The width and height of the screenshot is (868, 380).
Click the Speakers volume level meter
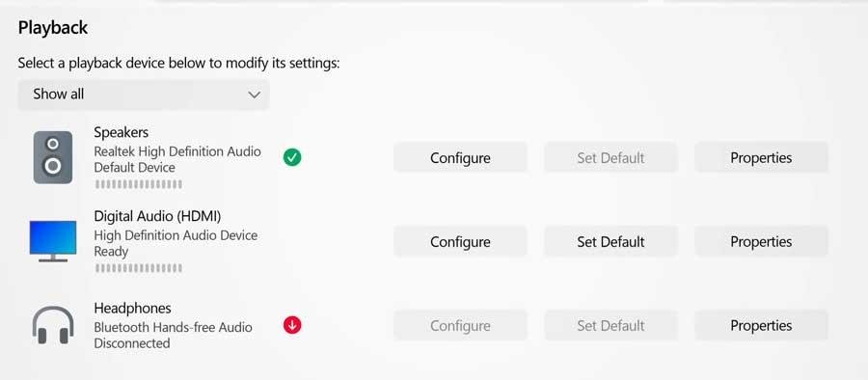(x=138, y=184)
